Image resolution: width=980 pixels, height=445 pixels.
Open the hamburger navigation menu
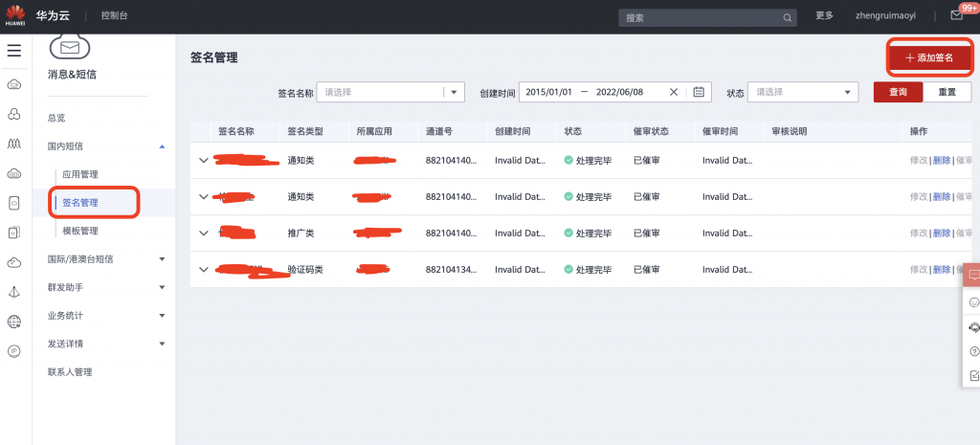point(13,51)
